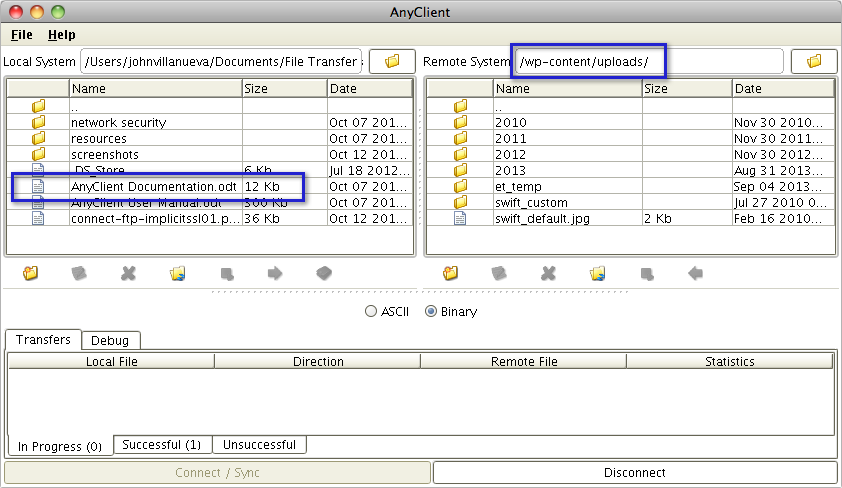The image size is (842, 488).
Task: Open the Remote System folder browse button
Action: click(814, 61)
